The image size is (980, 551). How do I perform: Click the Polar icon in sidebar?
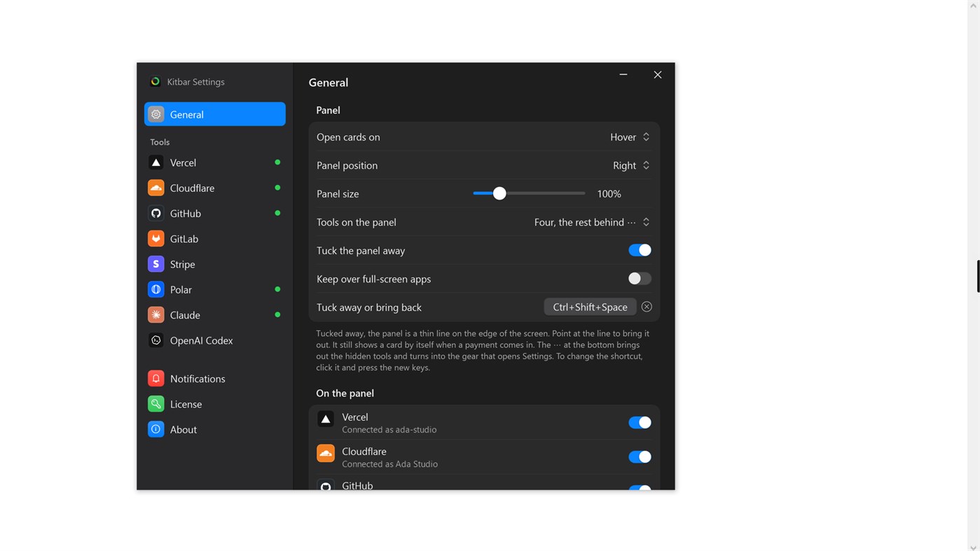(x=156, y=289)
